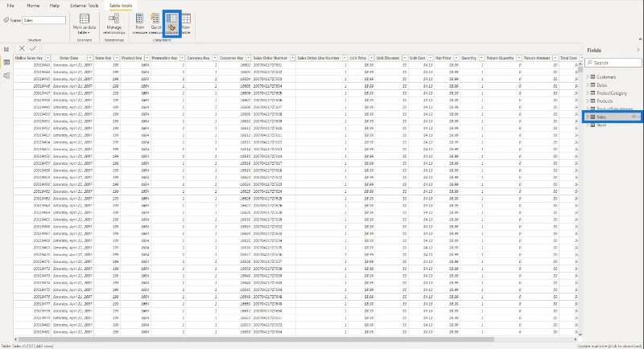644x349 pixels.
Task: Click the Fields Search box
Action: click(x=613, y=63)
